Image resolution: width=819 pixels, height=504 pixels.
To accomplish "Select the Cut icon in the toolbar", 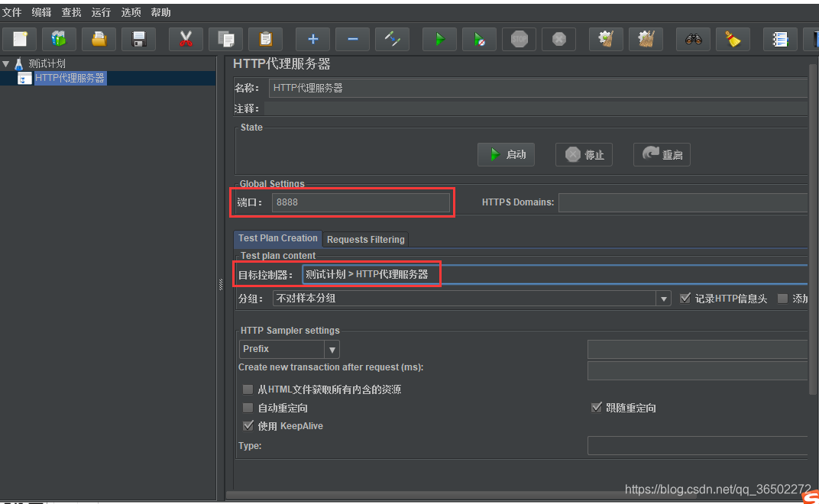I will coord(186,39).
